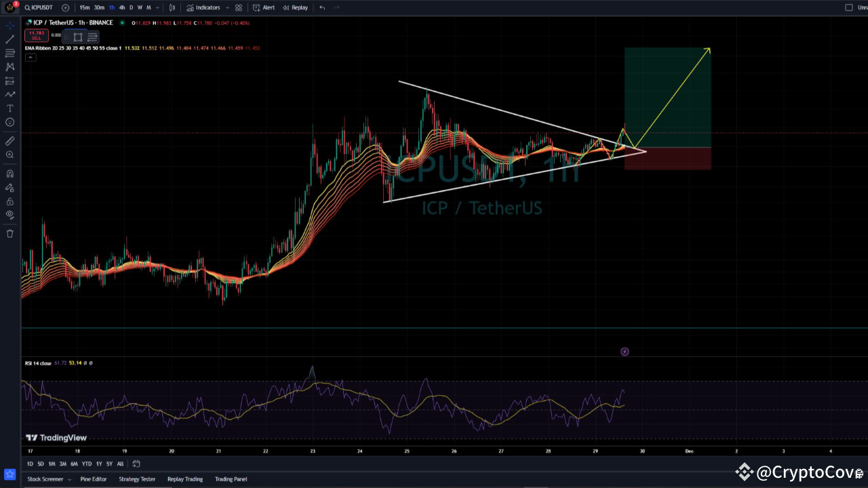Image resolution: width=868 pixels, height=488 pixels.
Task: Open the Emoji drawing tool
Action: pos(9,122)
